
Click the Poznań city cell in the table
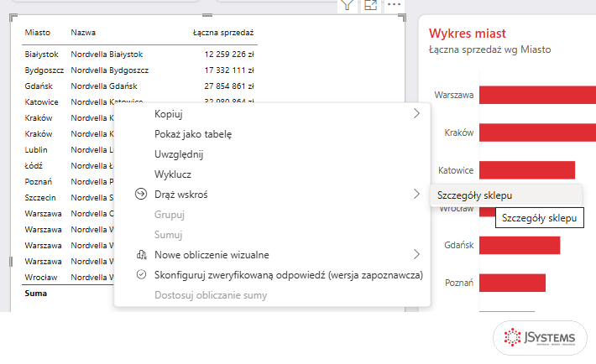click(38, 182)
